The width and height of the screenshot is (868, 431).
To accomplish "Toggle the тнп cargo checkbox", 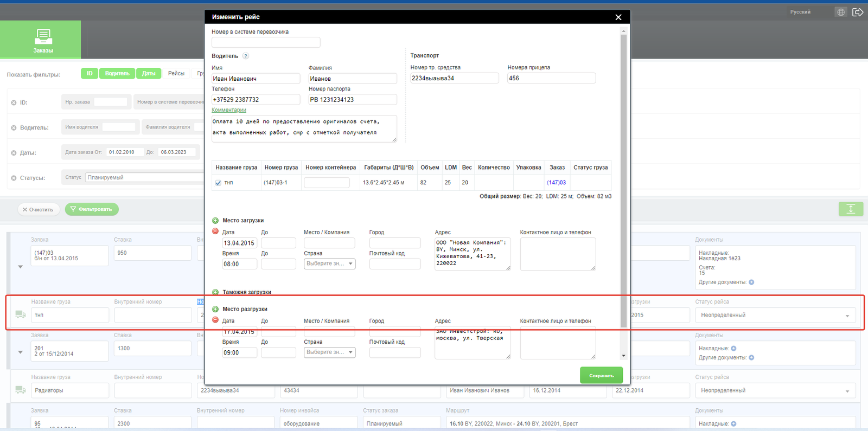I will (218, 183).
